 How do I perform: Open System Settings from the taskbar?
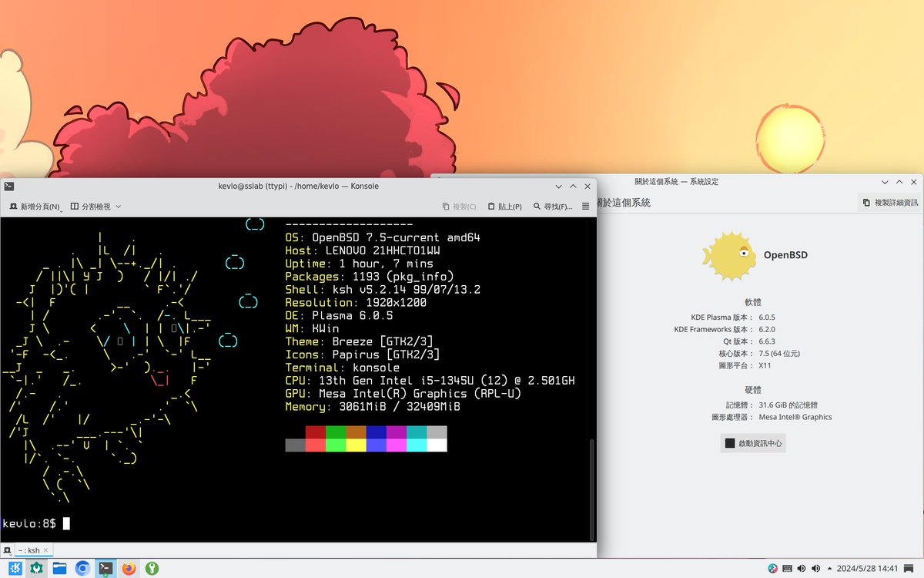[36, 568]
